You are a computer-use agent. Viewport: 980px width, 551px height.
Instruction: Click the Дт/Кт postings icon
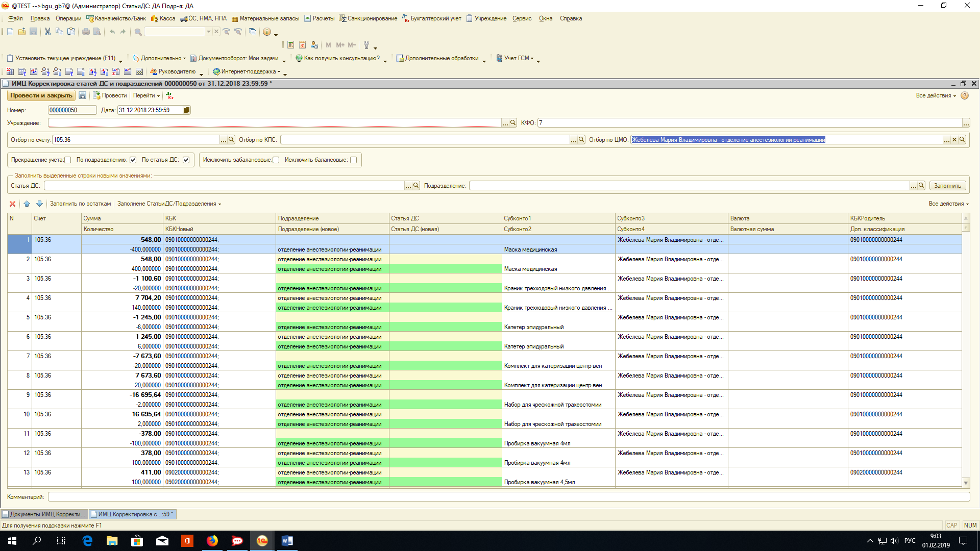click(x=170, y=95)
